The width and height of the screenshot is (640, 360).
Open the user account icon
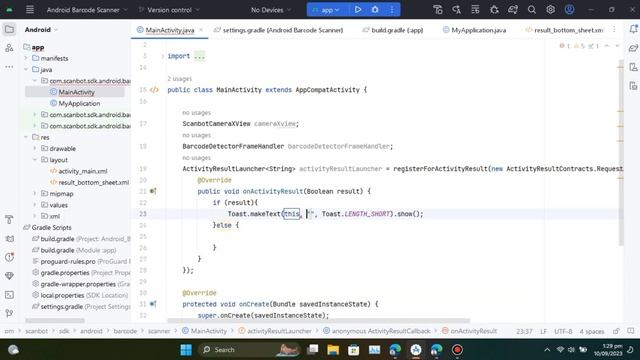coord(569,9)
